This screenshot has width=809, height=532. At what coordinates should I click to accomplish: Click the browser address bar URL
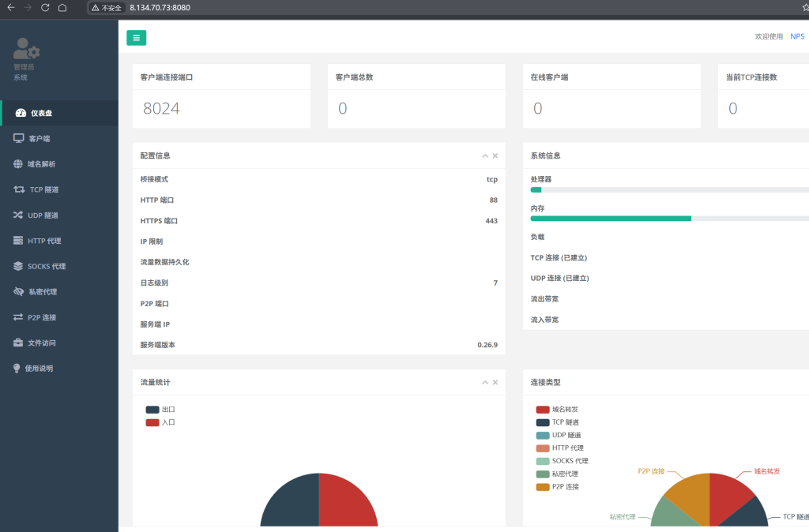tap(160, 7)
